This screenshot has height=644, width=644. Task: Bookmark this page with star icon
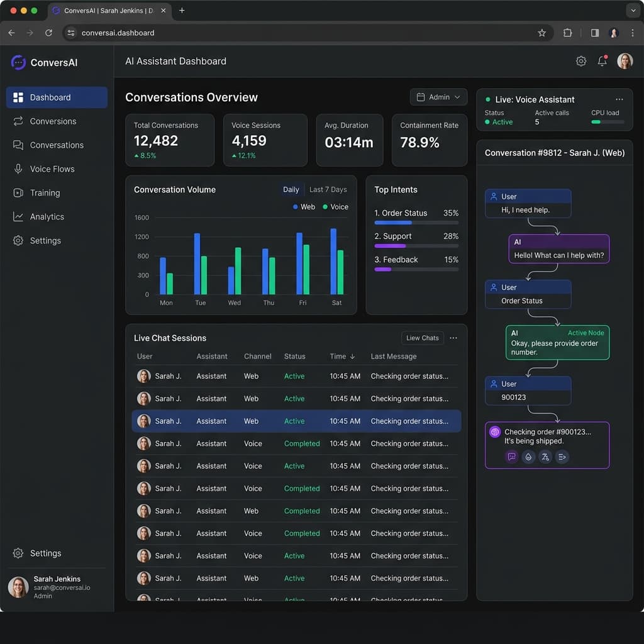[541, 33]
